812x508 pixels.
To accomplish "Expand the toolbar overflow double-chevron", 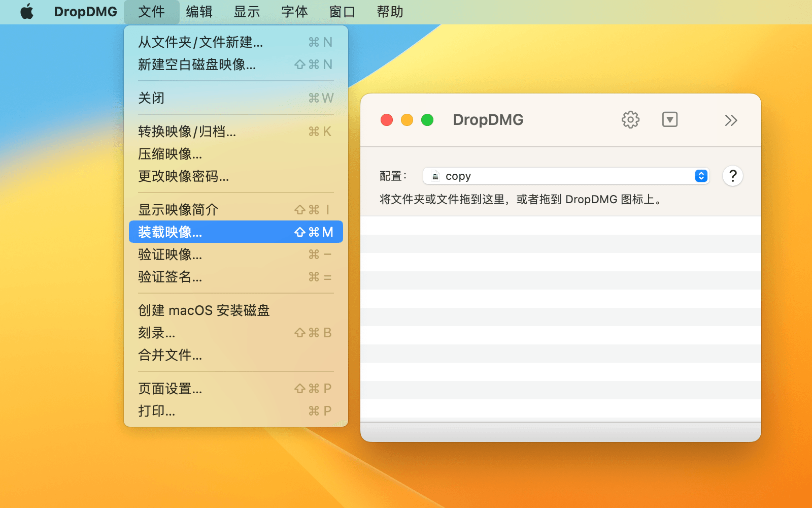I will coord(731,120).
